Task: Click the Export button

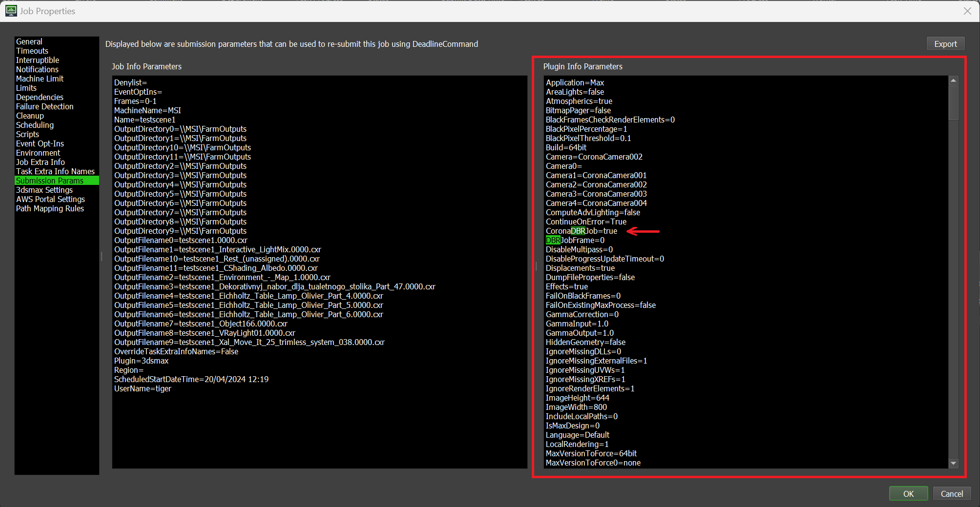Action: pos(945,44)
